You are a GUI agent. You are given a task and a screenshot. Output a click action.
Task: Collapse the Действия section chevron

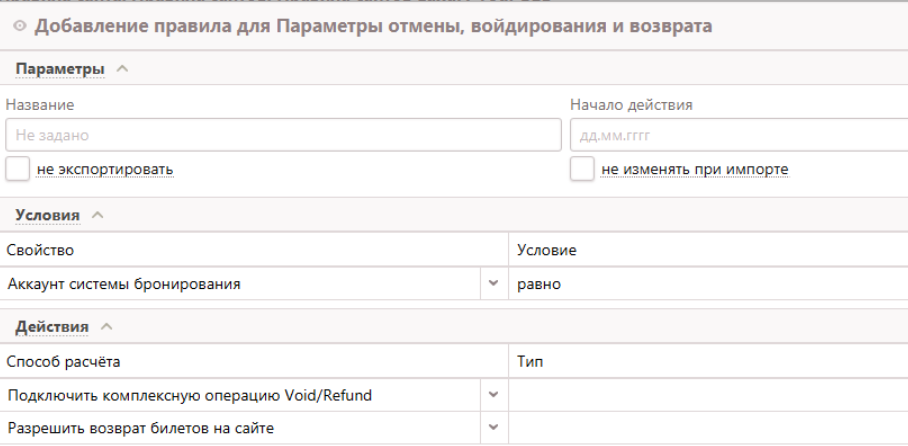(x=107, y=326)
